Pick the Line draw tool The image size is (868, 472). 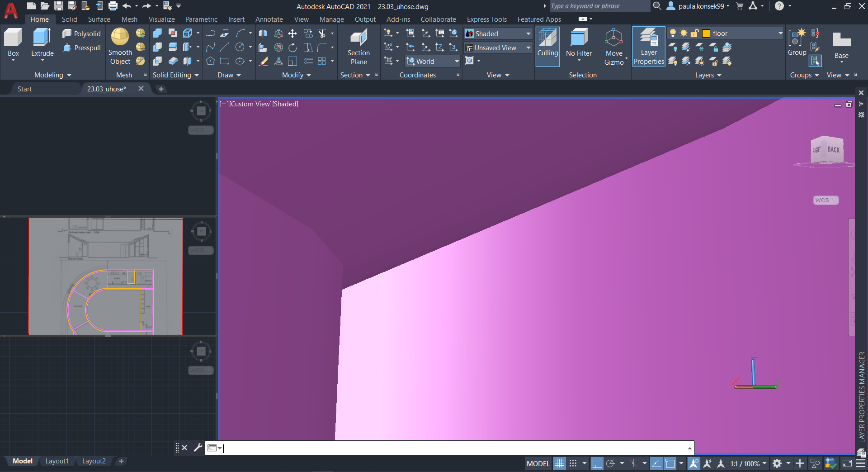tap(224, 48)
